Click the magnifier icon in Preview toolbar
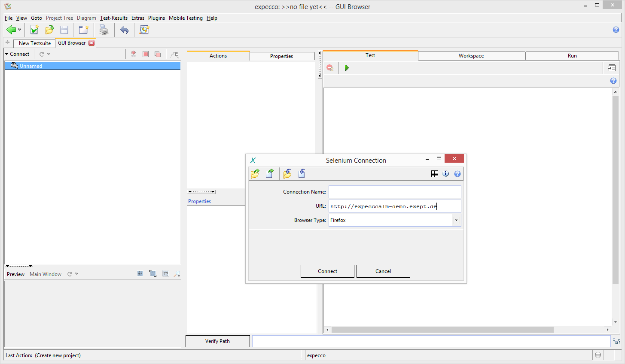Image resolution: width=625 pixels, height=364 pixels. pyautogui.click(x=177, y=274)
